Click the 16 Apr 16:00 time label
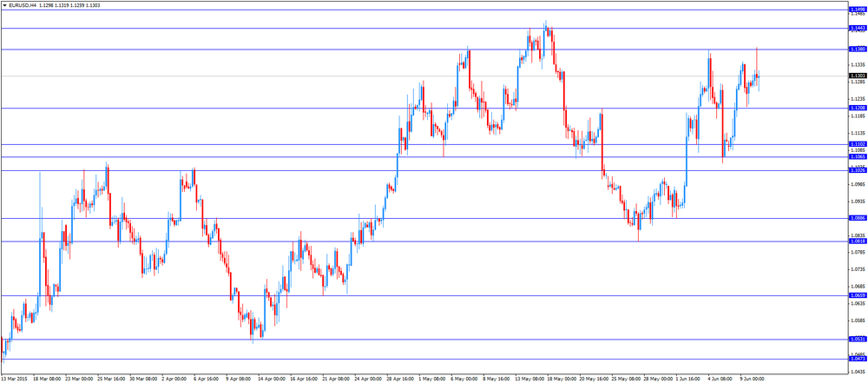The height and width of the screenshot is (383, 868). click(304, 379)
